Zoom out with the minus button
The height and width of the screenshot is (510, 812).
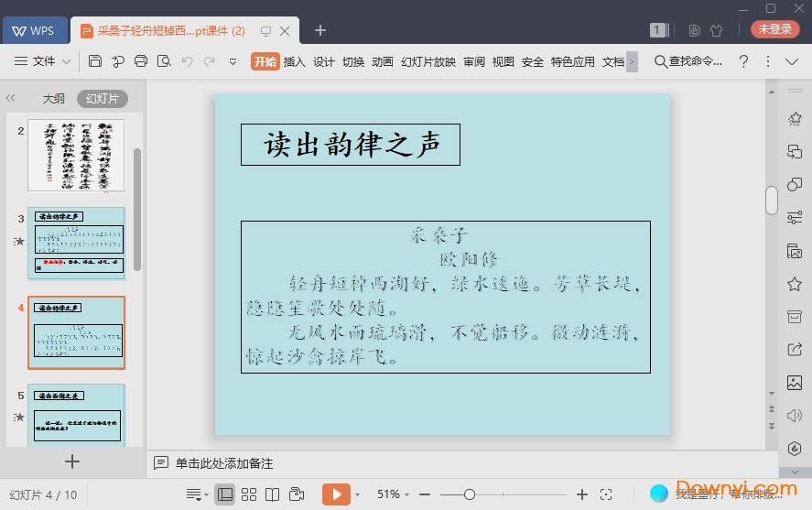point(425,494)
